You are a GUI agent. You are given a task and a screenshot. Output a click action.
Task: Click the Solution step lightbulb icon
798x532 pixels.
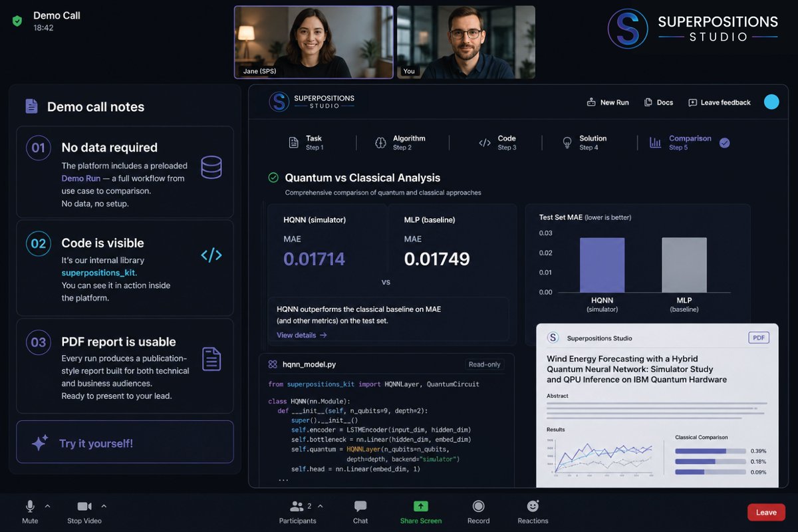567,142
